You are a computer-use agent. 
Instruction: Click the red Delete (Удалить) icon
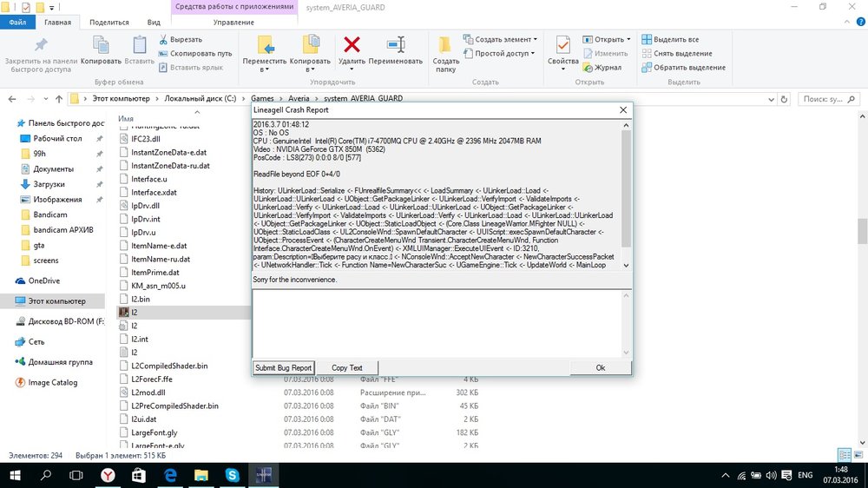coord(352,45)
